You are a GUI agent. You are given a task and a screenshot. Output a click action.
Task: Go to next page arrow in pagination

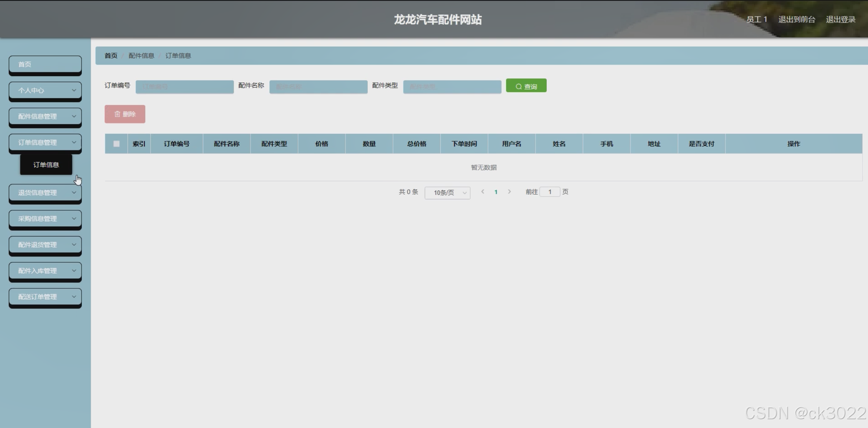tap(509, 192)
